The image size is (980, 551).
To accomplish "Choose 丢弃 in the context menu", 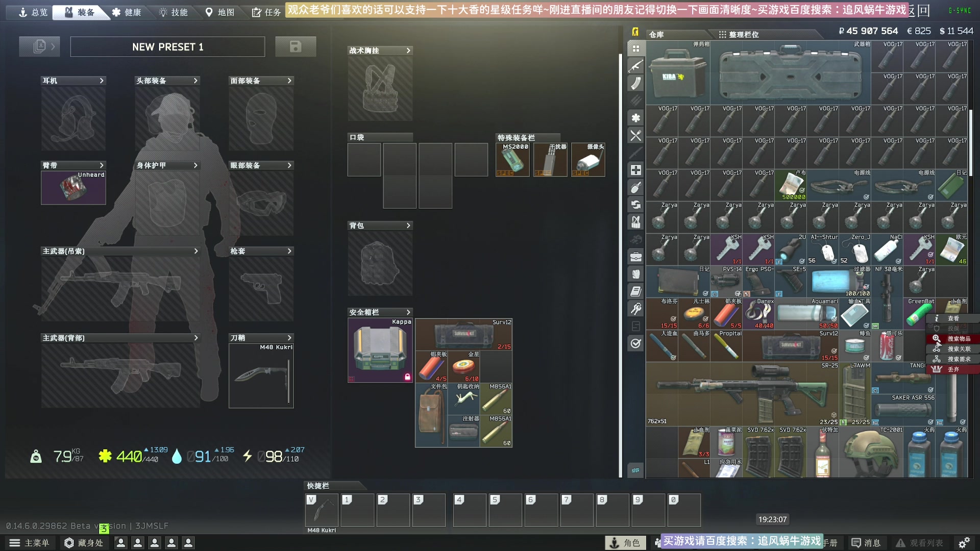I will coord(952,369).
